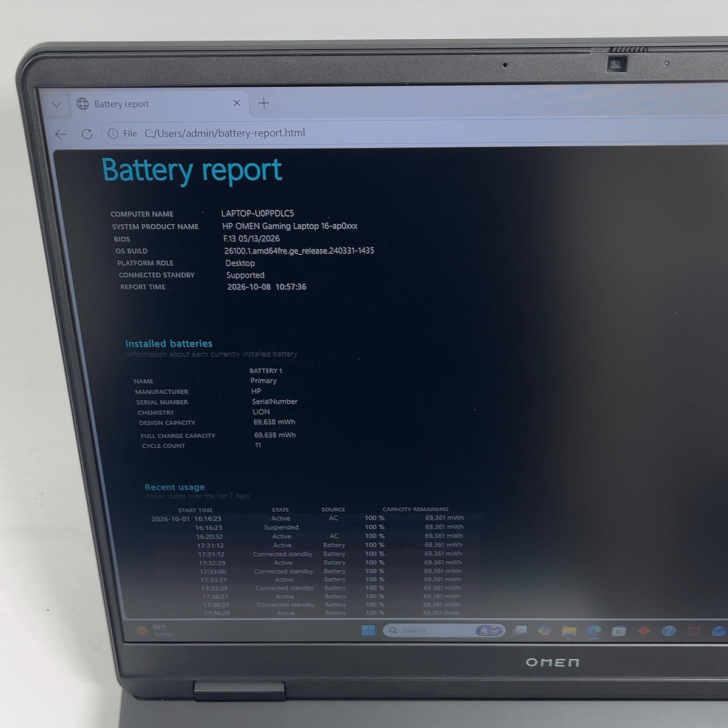Click the CYCLE COUNT label

coord(164,446)
